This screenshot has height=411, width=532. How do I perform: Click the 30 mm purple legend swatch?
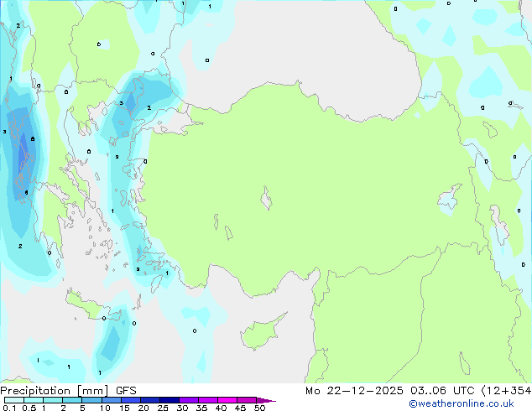click(188, 400)
